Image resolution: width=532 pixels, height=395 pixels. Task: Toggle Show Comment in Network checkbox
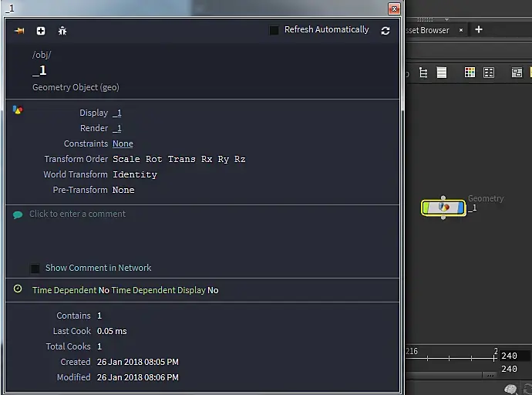[x=35, y=268]
